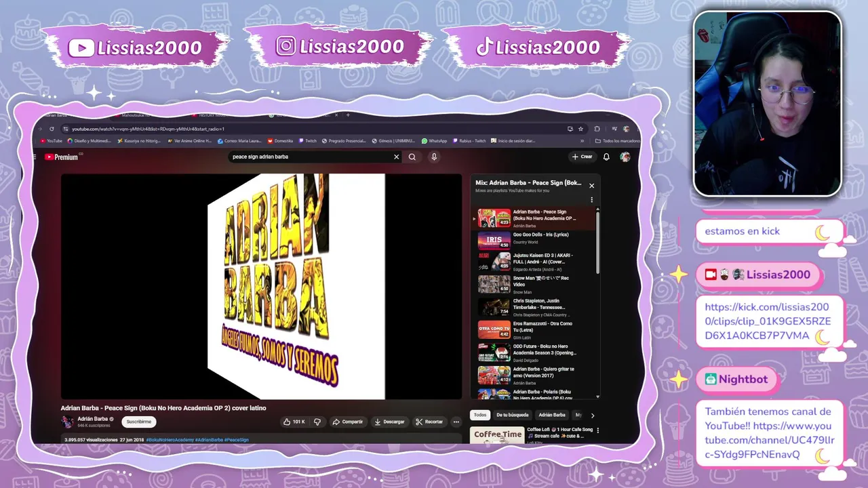This screenshot has width=868, height=488.
Task: Clear the YouTube search box text
Action: (x=397, y=157)
